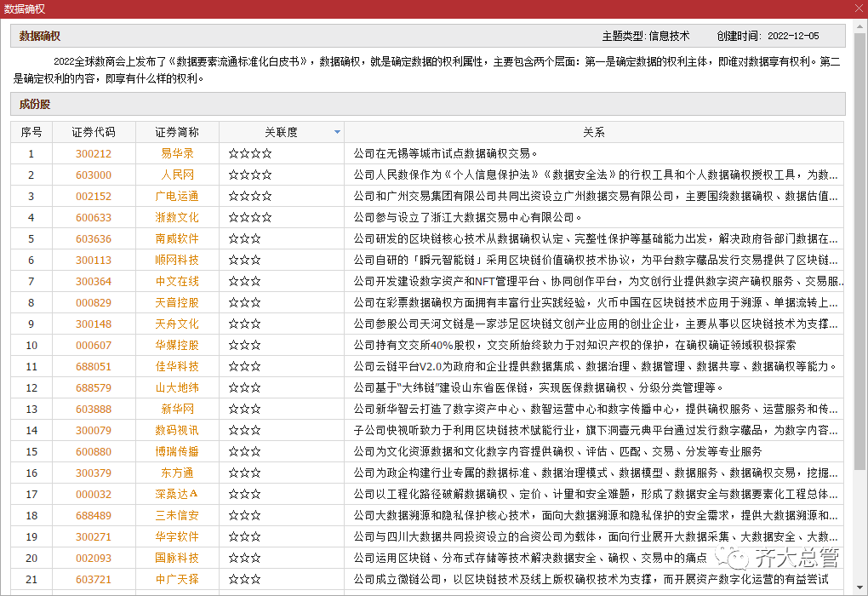Open stock 中文在线
Screen dimensions: 868x596
[x=177, y=281]
